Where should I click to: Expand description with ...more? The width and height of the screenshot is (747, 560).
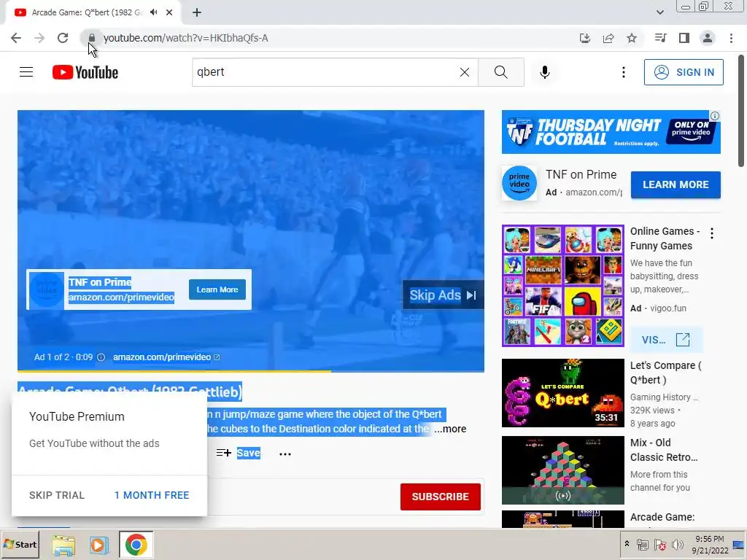pyautogui.click(x=449, y=429)
